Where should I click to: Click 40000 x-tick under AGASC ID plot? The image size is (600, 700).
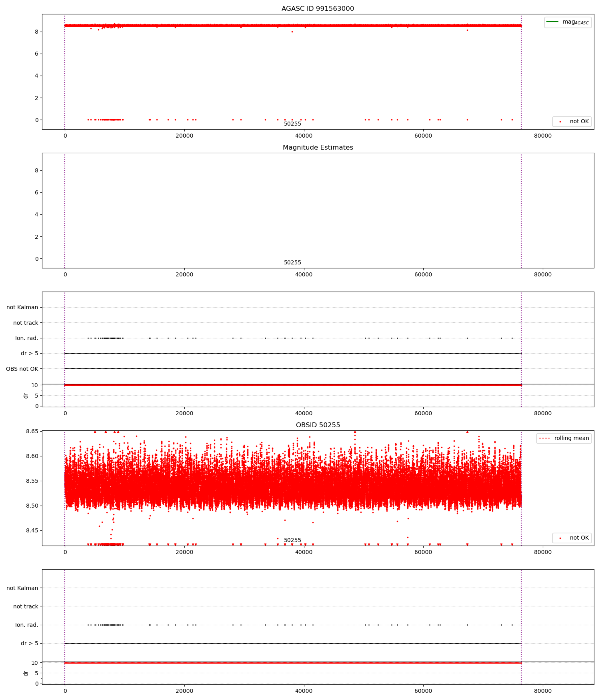click(x=304, y=136)
